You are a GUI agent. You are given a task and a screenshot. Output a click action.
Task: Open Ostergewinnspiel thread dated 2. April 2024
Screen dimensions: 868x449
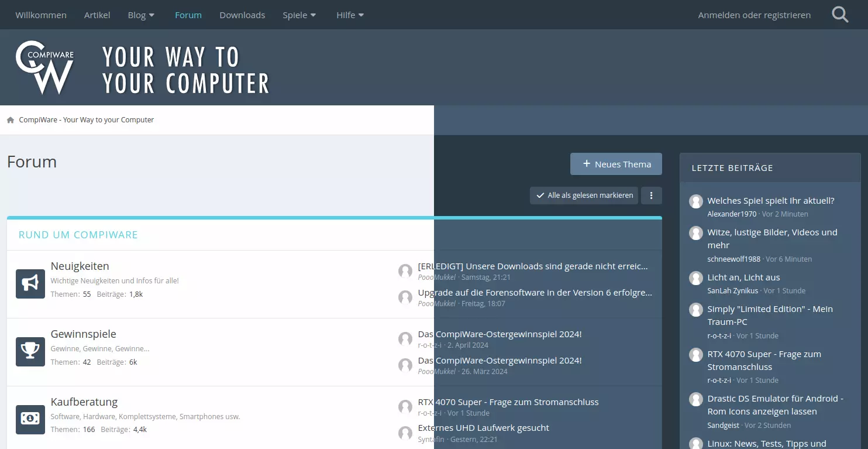click(500, 334)
